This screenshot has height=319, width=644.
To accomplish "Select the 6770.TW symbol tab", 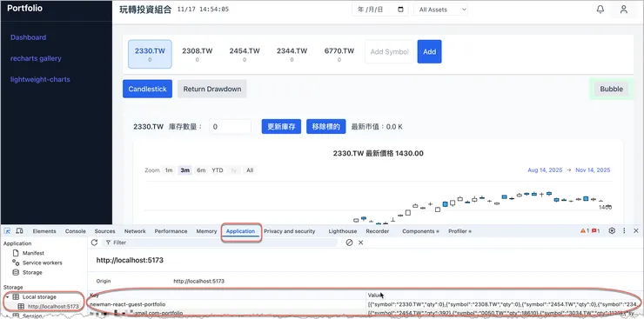I will [339, 54].
